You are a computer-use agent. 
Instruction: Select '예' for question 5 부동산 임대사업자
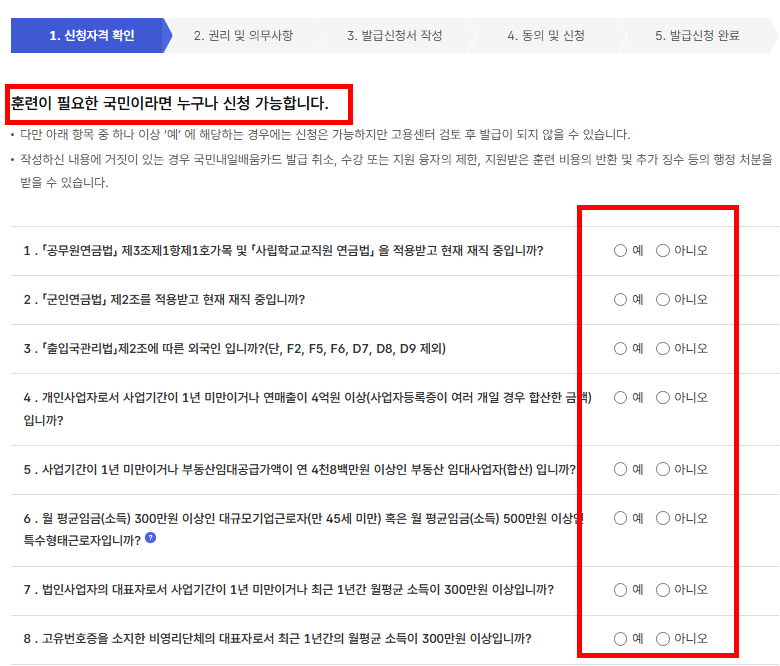620,469
